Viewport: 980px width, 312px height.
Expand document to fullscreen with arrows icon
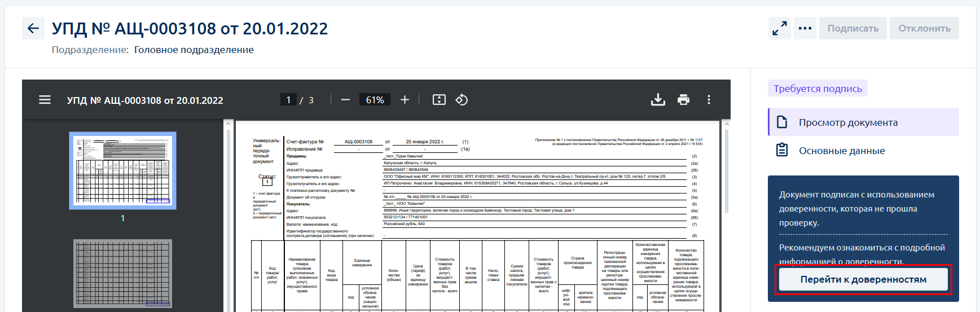tap(780, 28)
